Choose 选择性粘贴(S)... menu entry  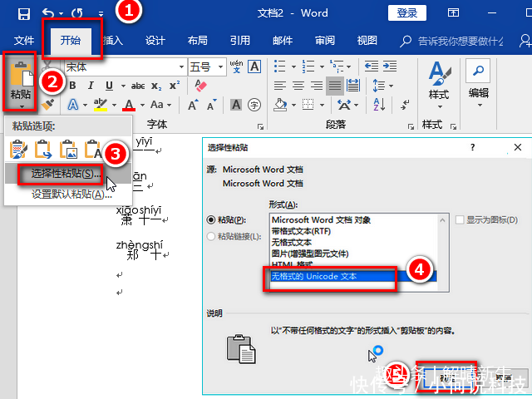click(68, 174)
